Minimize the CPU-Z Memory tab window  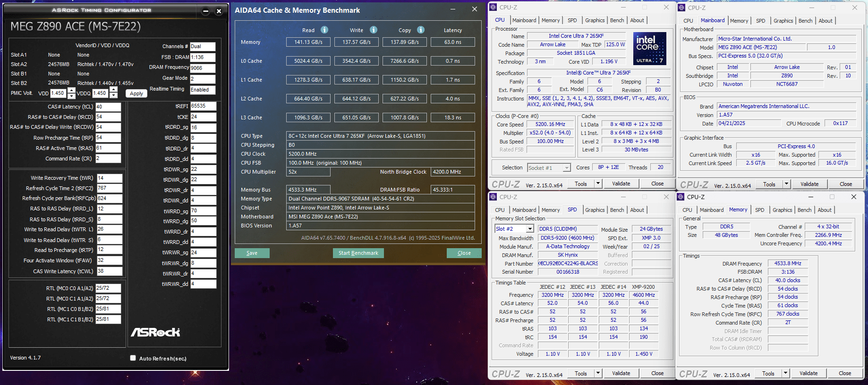(x=811, y=197)
